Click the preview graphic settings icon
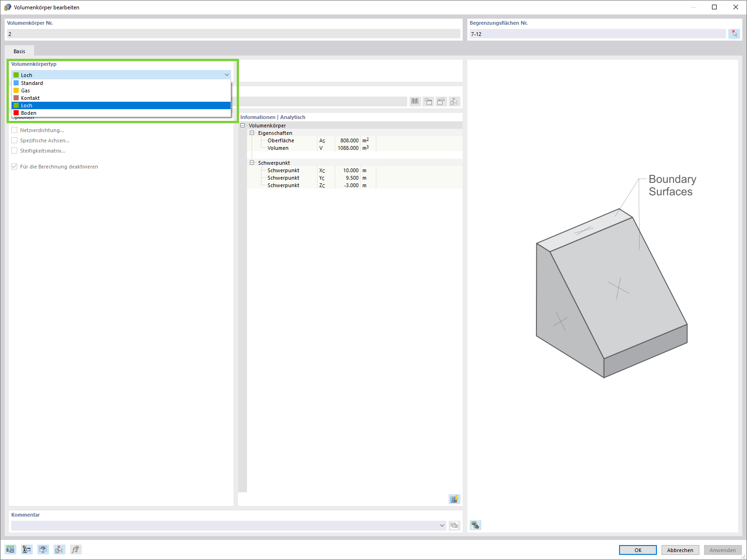The height and width of the screenshot is (560, 747). (x=475, y=525)
